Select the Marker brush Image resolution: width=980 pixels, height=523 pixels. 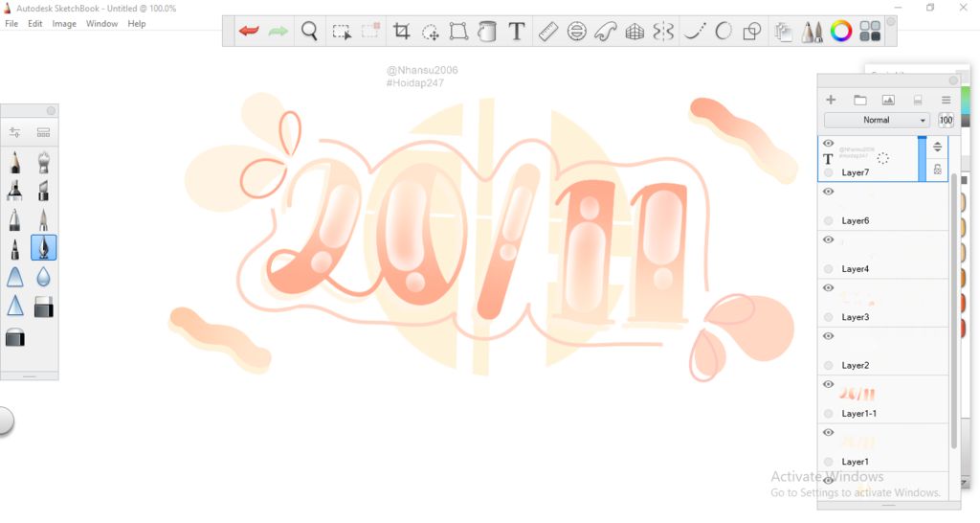click(x=15, y=191)
